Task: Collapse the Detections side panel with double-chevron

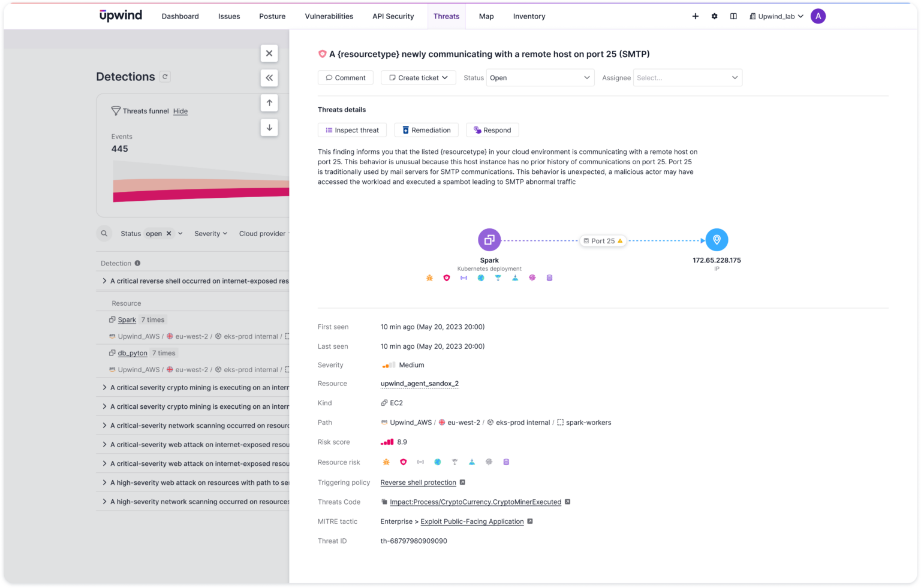Action: click(x=269, y=78)
